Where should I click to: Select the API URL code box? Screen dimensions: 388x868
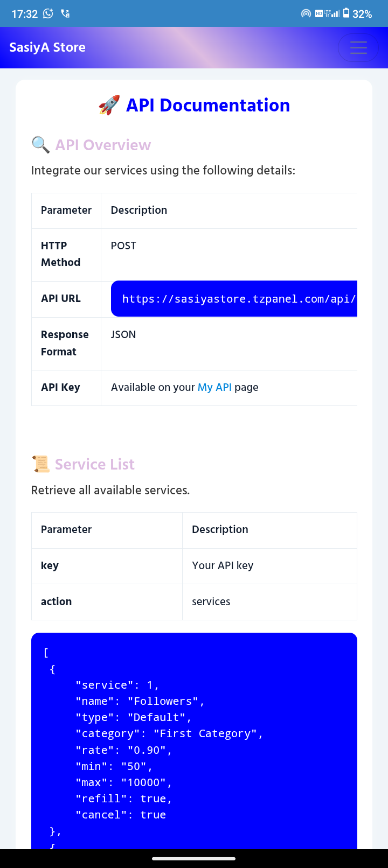pos(234,299)
